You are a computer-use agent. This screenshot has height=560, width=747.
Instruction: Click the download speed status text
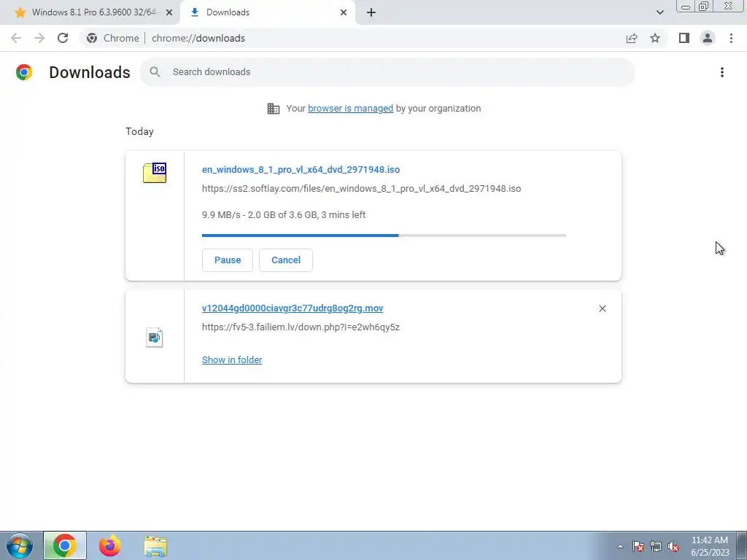284,215
